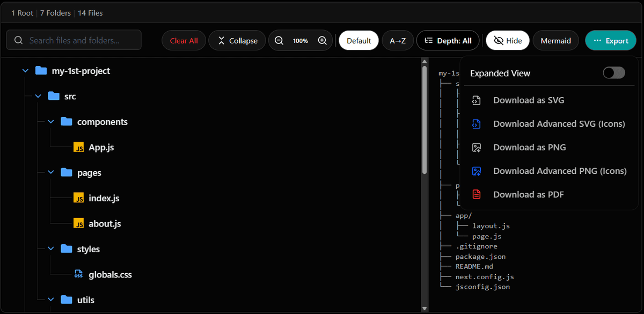Viewport: 644px width, 314px height.
Task: Click the my-1st-project folder icon
Action: pos(41,70)
